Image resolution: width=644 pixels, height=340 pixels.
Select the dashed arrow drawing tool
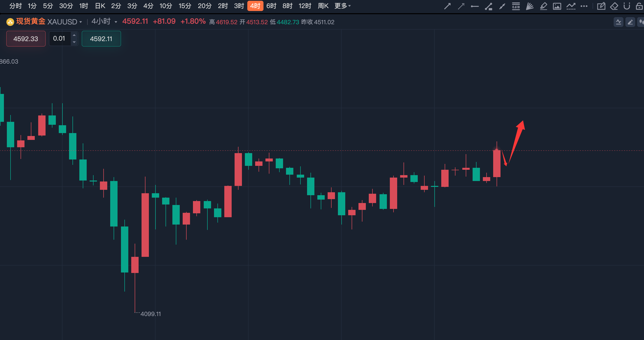[461, 6]
